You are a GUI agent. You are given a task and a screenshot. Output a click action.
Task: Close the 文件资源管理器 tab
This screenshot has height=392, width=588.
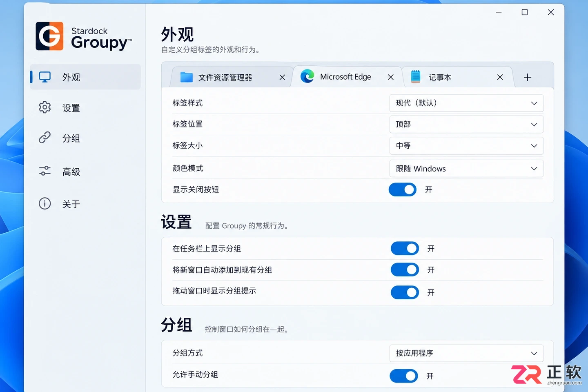[x=282, y=77]
